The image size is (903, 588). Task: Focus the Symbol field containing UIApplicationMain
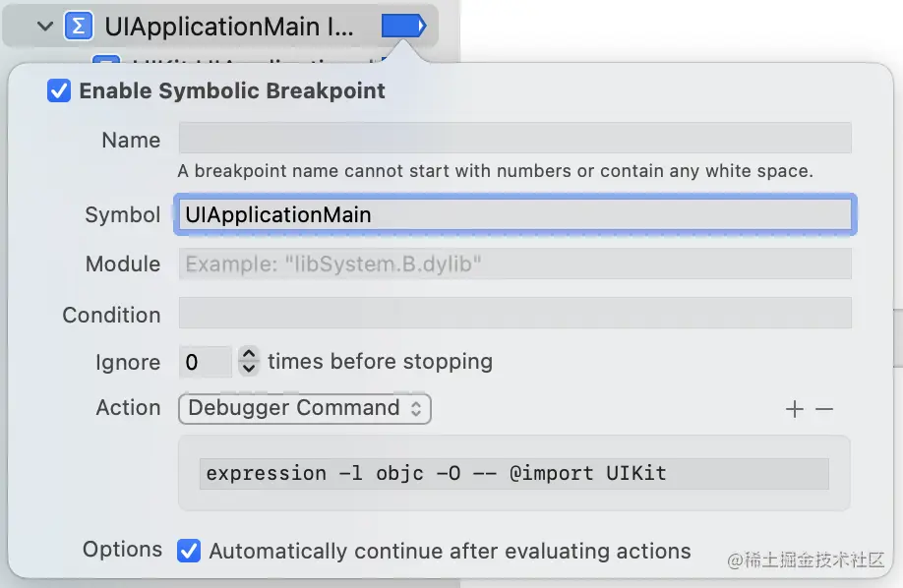pos(514,214)
